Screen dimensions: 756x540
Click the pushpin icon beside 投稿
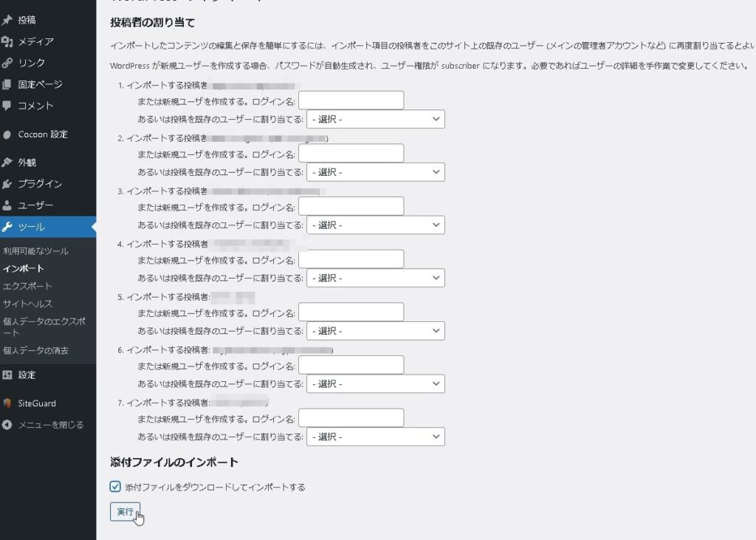tap(7, 20)
